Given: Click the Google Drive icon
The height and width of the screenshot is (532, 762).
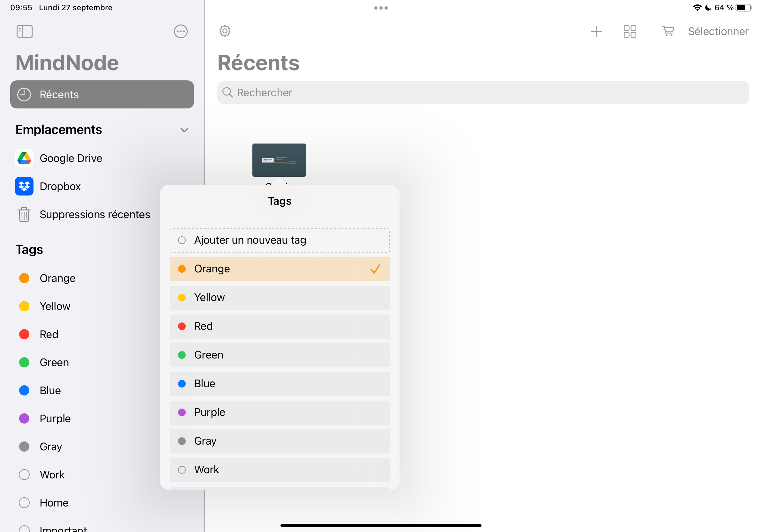Looking at the screenshot, I should click(24, 158).
